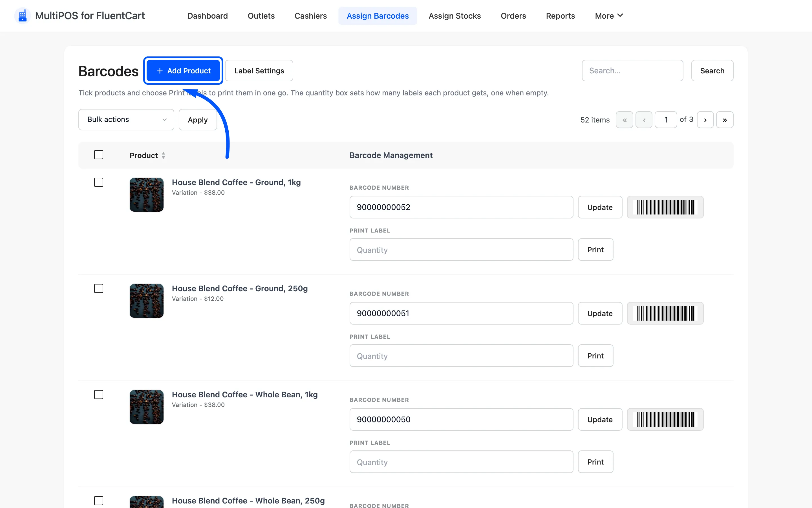Viewport: 812px width, 508px height.
Task: Go to Assign Stocks tab
Action: [x=455, y=16]
